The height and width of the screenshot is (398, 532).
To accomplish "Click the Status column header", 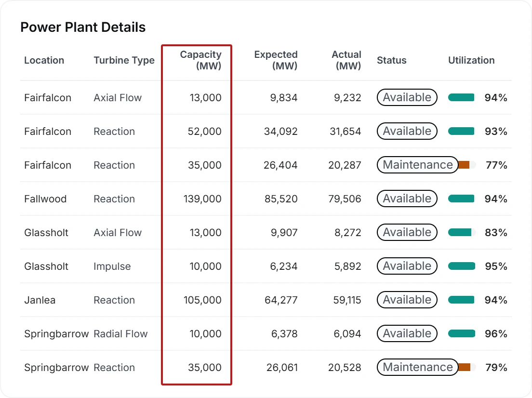I will pyautogui.click(x=392, y=60).
